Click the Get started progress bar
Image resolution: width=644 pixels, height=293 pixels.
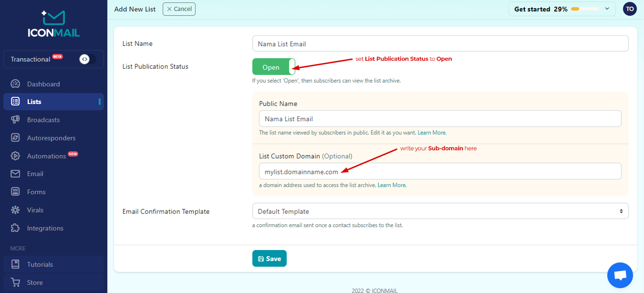coord(585,9)
